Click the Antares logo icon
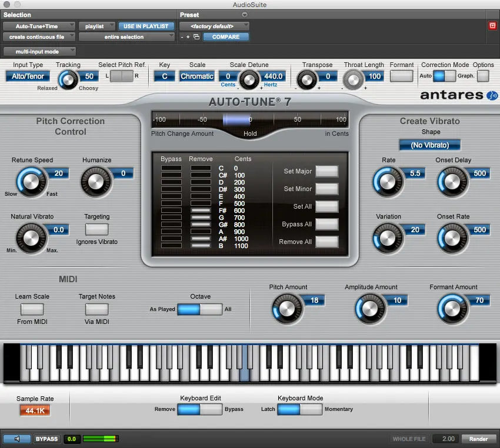 (x=492, y=95)
